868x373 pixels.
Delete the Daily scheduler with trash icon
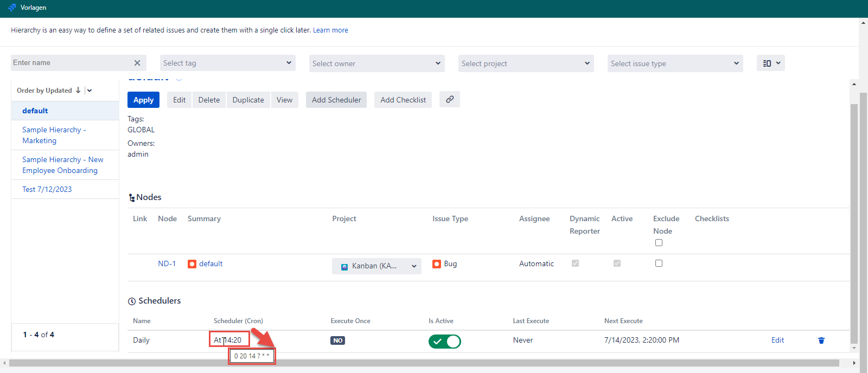click(821, 340)
